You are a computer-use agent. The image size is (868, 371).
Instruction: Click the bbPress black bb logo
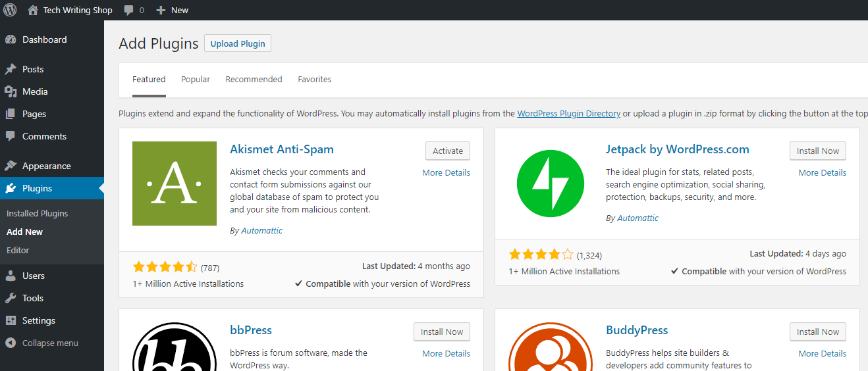click(x=175, y=347)
